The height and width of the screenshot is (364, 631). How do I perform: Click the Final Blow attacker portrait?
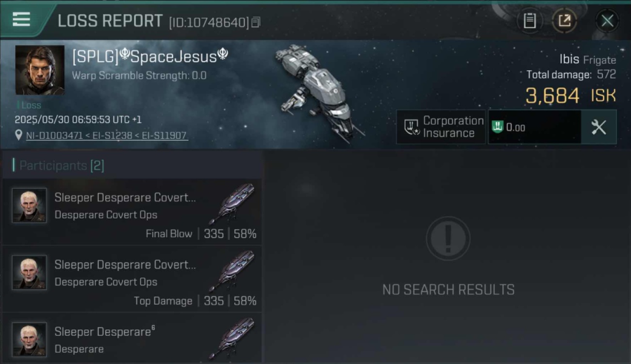coord(29,205)
